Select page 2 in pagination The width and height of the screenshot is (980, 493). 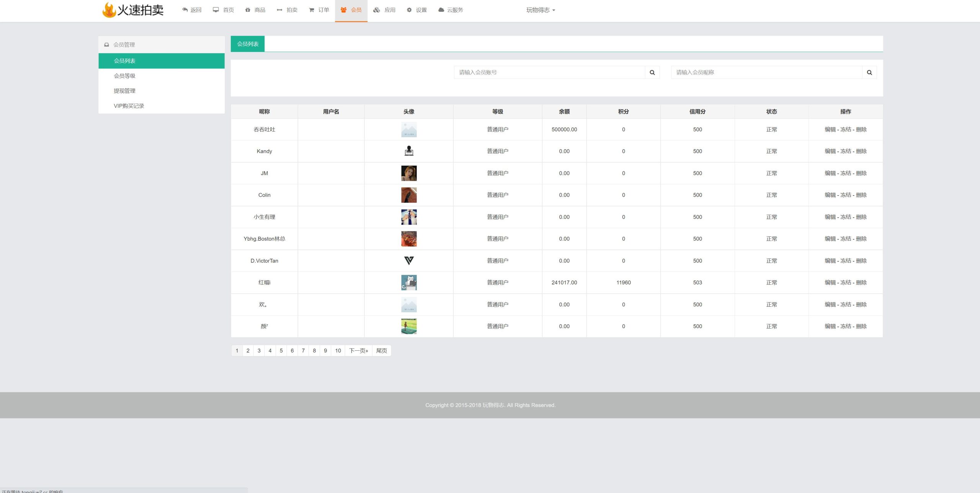point(248,350)
